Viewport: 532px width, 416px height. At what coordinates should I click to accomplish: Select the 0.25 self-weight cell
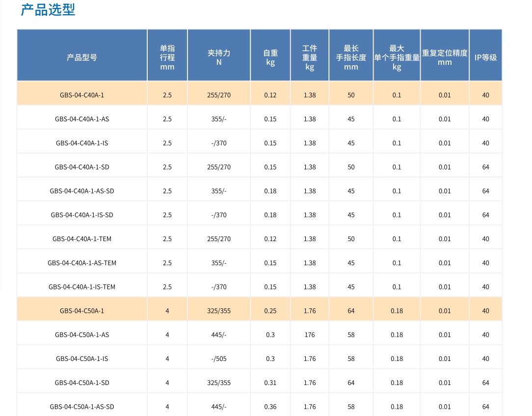pyautogui.click(x=270, y=311)
